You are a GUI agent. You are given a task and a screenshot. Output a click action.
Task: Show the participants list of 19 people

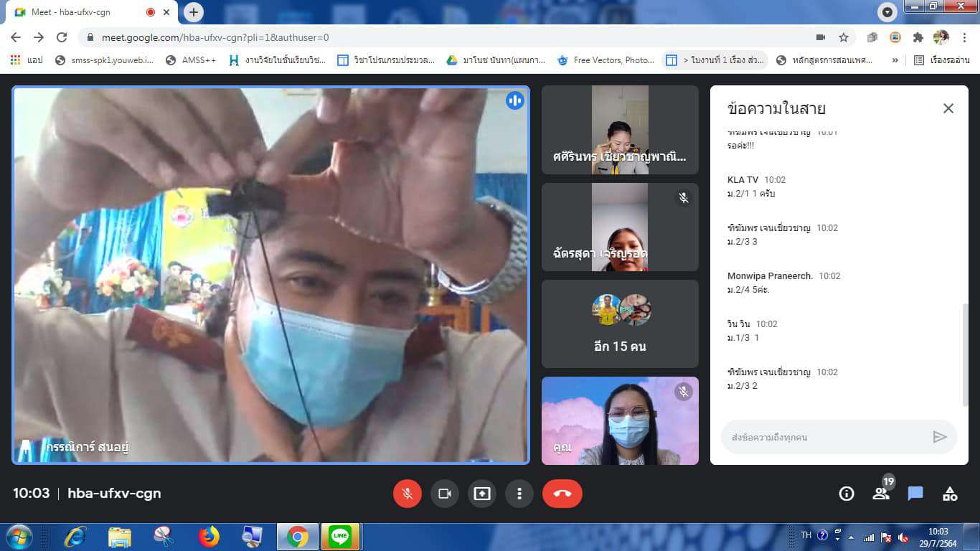pyautogui.click(x=881, y=494)
